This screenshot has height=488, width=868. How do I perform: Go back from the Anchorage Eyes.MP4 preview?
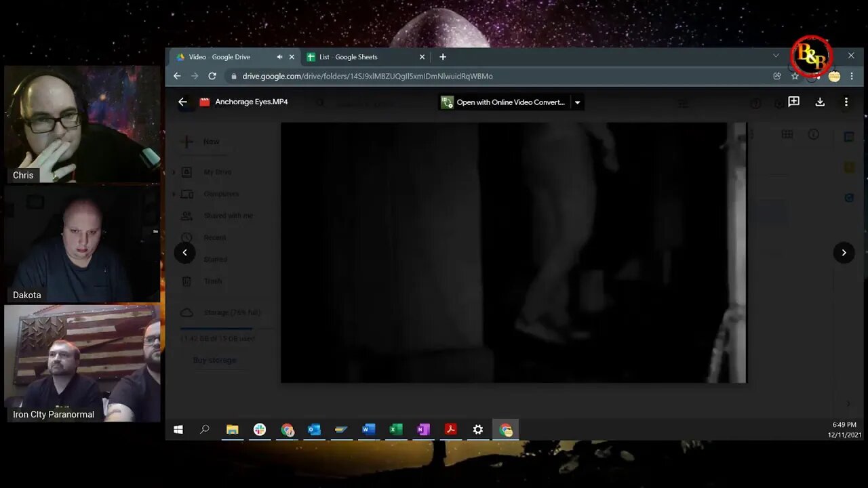pyautogui.click(x=182, y=102)
